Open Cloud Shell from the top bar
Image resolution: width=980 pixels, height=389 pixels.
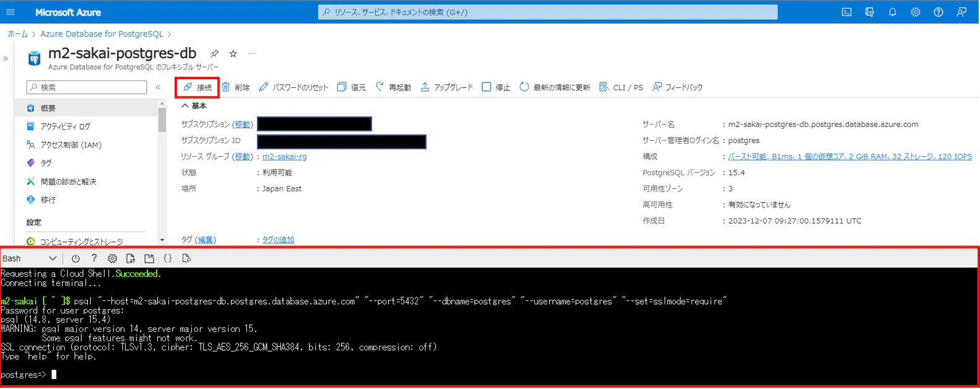pos(846,12)
